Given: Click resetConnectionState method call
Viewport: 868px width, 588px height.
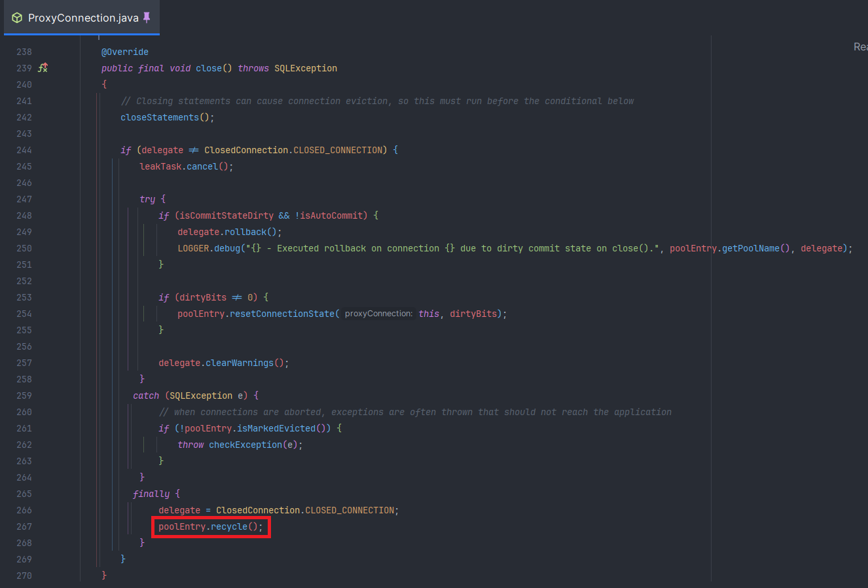Looking at the screenshot, I should [282, 314].
